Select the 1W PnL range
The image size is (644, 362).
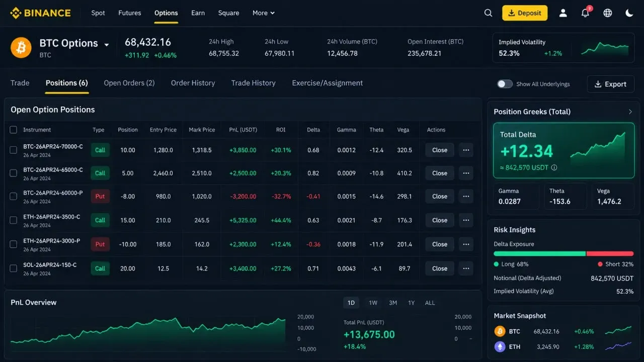[373, 303]
